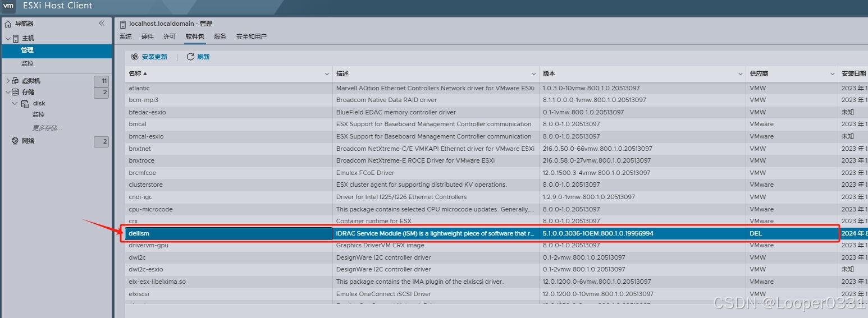Click the 安装更新 button
The width and height of the screenshot is (868, 318).
(149, 57)
